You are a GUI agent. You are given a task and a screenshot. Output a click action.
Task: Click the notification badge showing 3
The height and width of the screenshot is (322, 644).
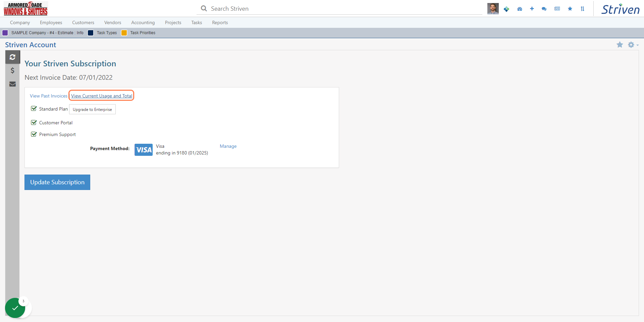23,301
